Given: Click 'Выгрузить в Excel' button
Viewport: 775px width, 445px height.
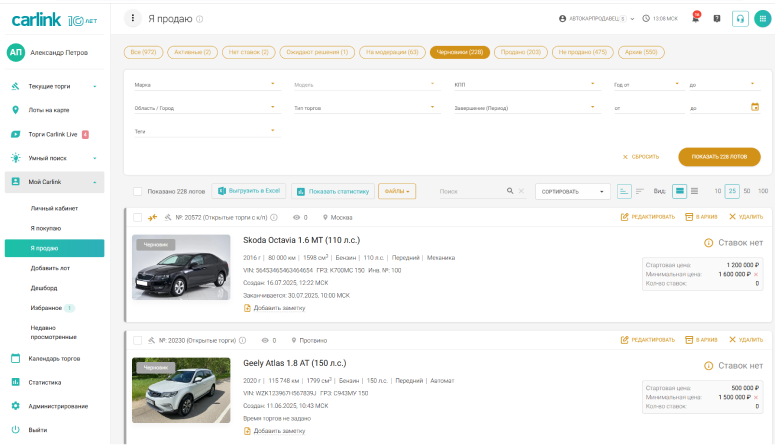Looking at the screenshot, I should pyautogui.click(x=249, y=191).
